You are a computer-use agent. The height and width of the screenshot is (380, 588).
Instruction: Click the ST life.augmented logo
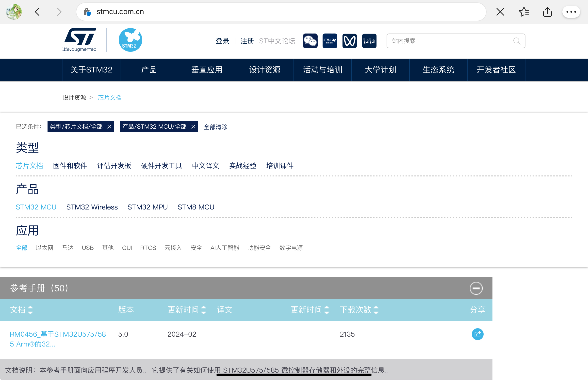tap(80, 40)
